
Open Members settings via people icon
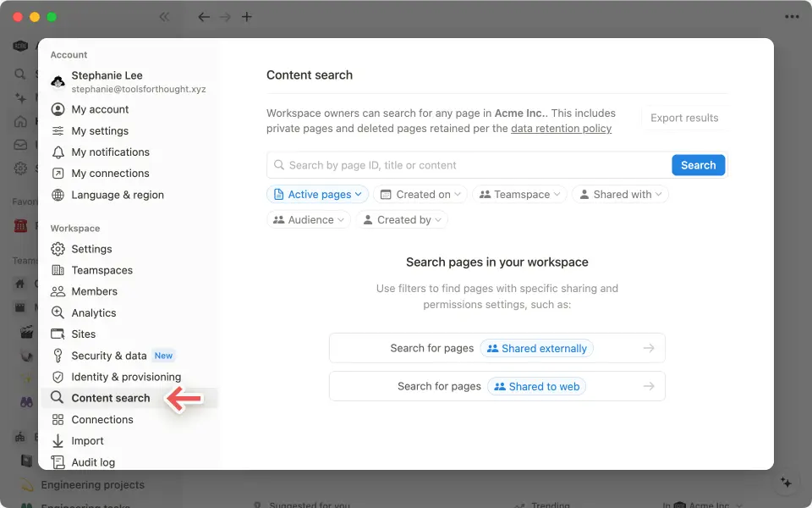click(x=58, y=291)
